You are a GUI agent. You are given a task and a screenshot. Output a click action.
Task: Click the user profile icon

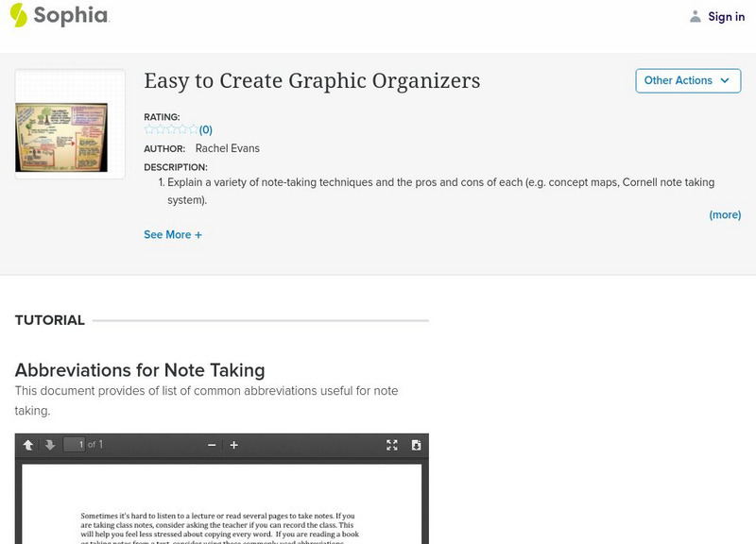696,16
